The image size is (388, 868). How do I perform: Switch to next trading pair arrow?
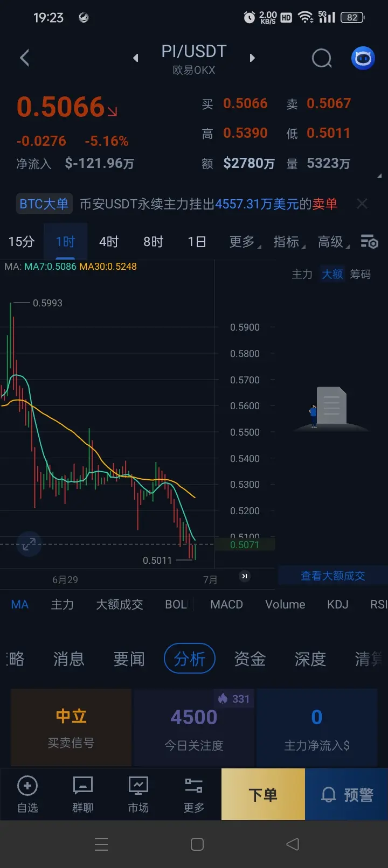(x=252, y=58)
